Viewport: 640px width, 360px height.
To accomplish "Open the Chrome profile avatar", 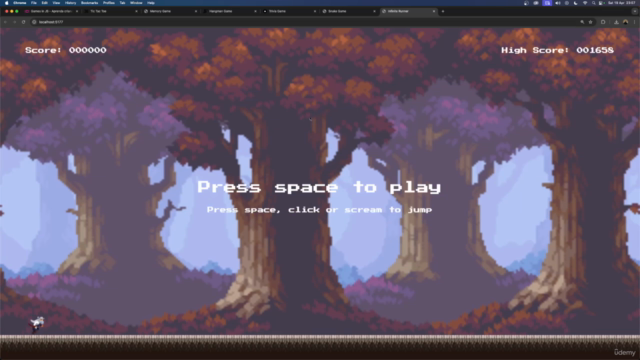I will (x=625, y=22).
